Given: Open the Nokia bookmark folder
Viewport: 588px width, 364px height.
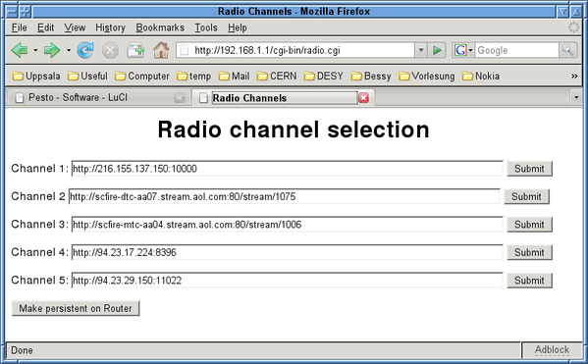Looking at the screenshot, I should (x=481, y=77).
